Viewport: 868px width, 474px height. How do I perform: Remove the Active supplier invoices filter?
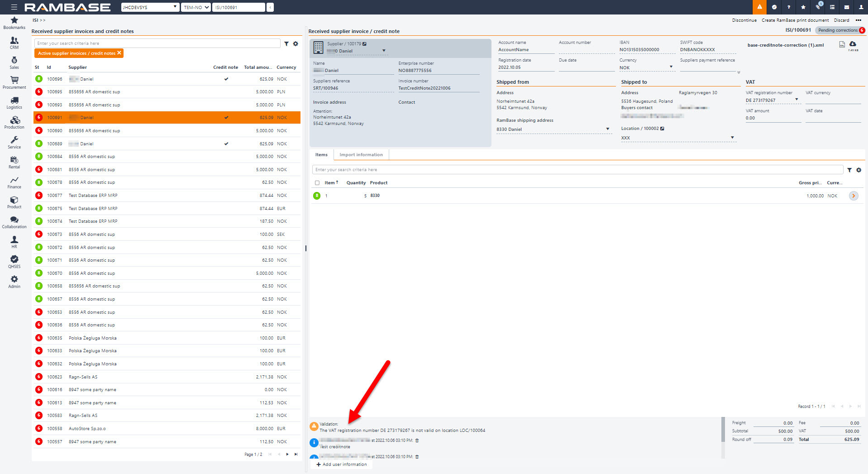point(119,53)
